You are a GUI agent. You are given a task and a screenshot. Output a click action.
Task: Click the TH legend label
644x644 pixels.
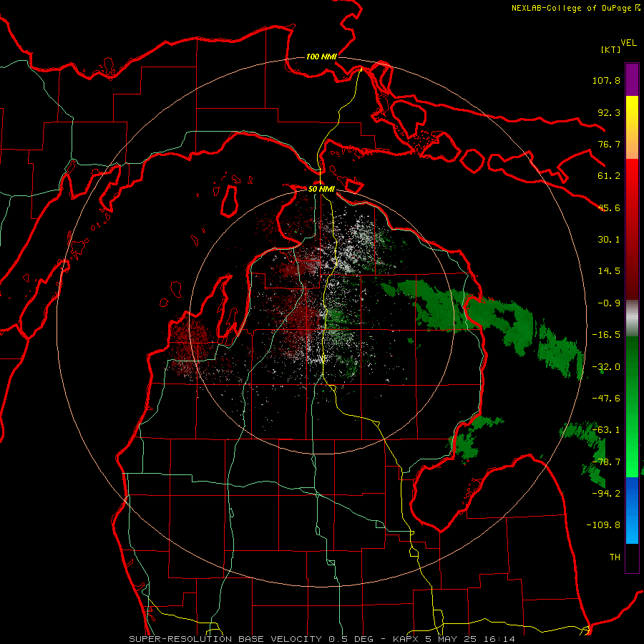[615, 557]
